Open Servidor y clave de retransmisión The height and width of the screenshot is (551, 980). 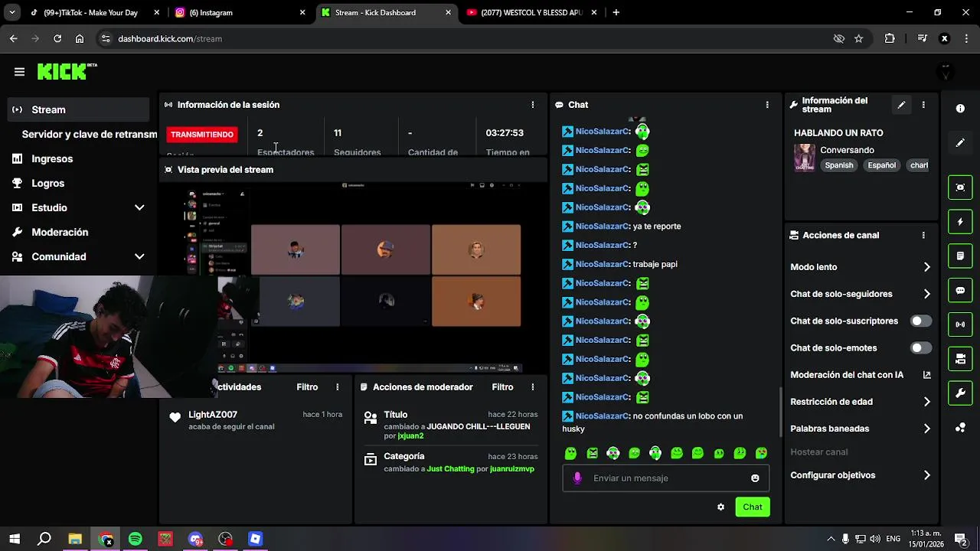89,135
